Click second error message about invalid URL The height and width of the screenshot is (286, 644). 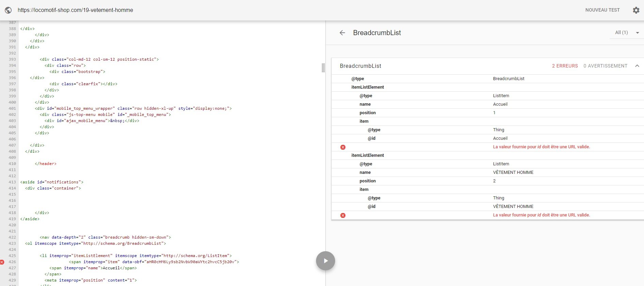coord(541,215)
